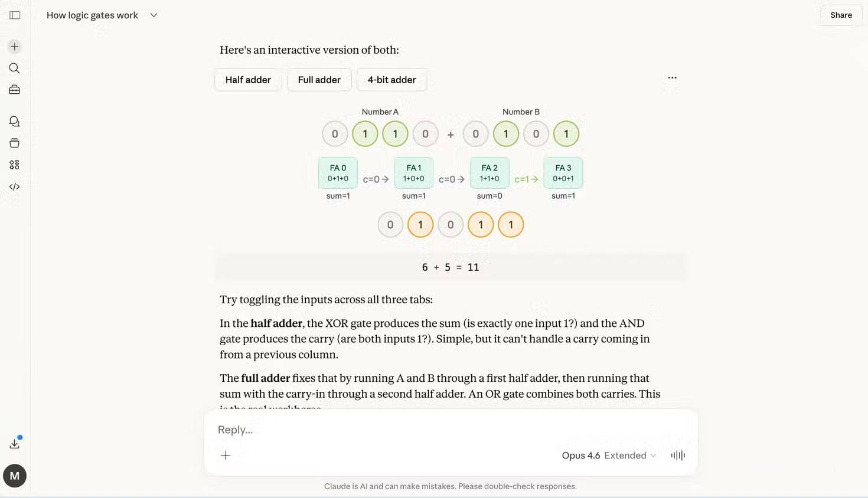Open the artifact options menu
Screen dimensions: 868x498
(x=672, y=77)
